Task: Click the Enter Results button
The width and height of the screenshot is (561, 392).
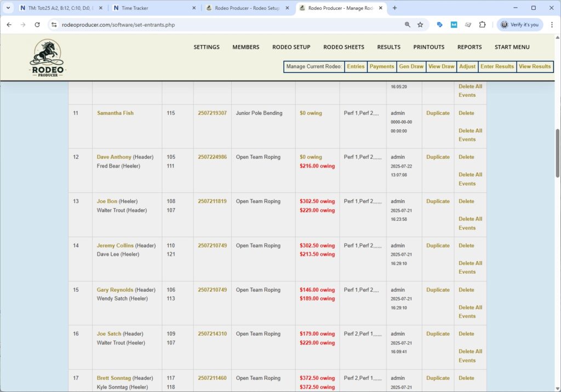Action: pyautogui.click(x=497, y=66)
